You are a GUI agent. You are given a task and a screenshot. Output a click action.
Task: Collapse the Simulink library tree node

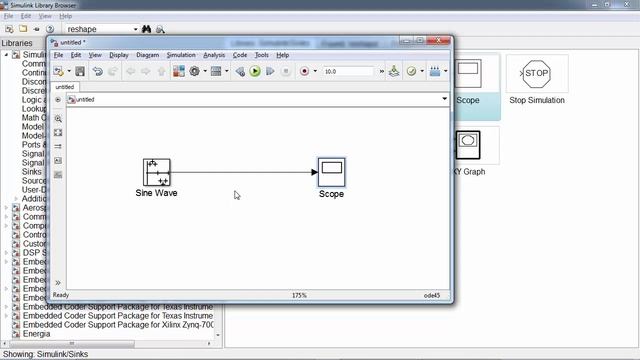pyautogui.click(x=6, y=55)
